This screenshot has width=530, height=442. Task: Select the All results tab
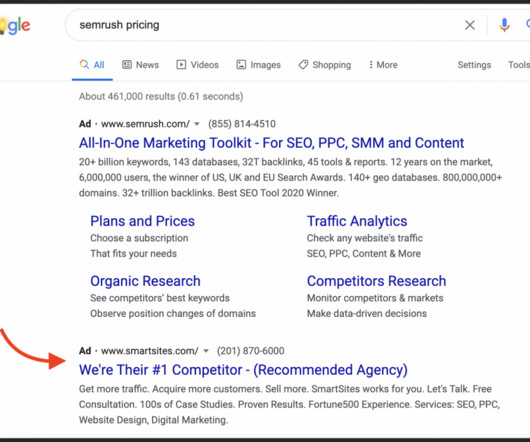(92, 65)
